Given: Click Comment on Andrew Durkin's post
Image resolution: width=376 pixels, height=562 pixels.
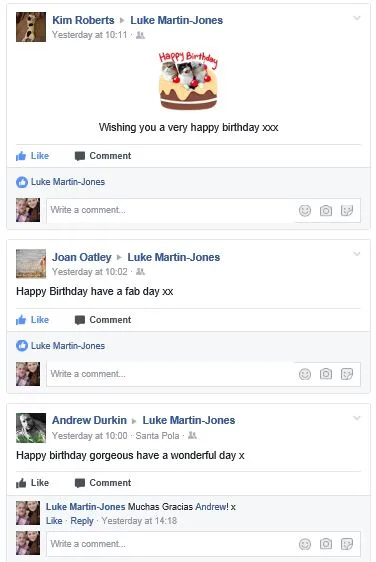Looking at the screenshot, I should tap(103, 483).
